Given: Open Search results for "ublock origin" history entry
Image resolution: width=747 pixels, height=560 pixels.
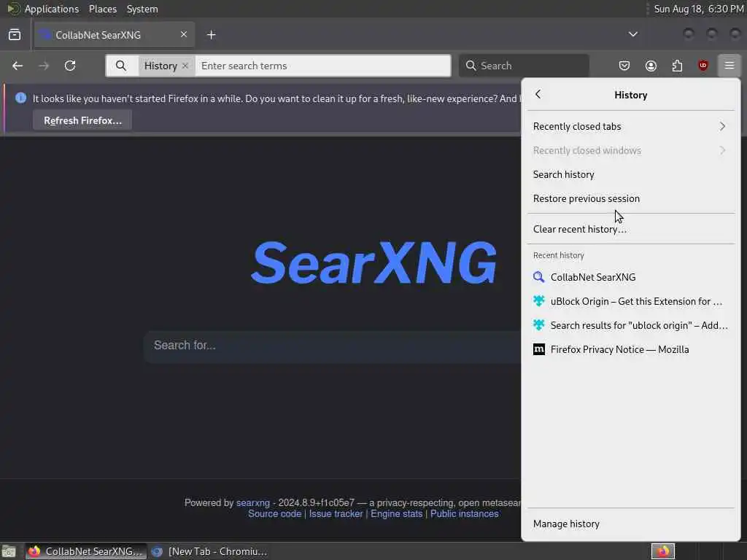Looking at the screenshot, I should click(x=630, y=325).
